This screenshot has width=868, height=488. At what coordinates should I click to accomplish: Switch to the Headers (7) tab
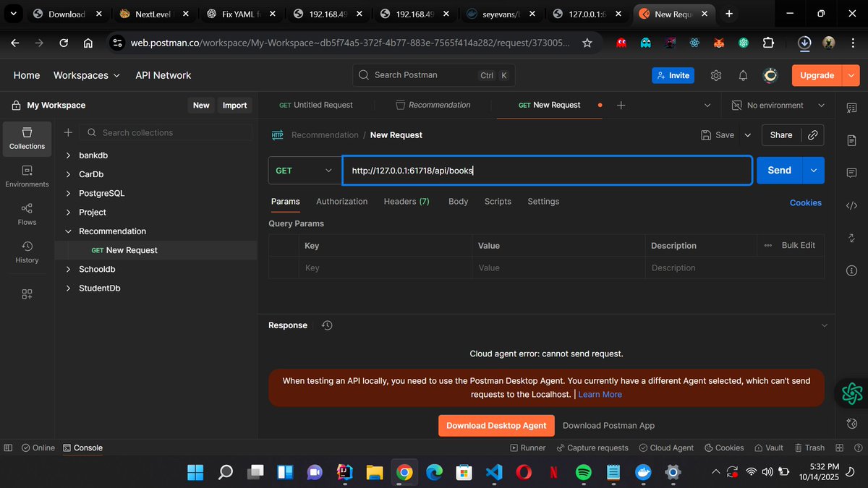pyautogui.click(x=407, y=202)
